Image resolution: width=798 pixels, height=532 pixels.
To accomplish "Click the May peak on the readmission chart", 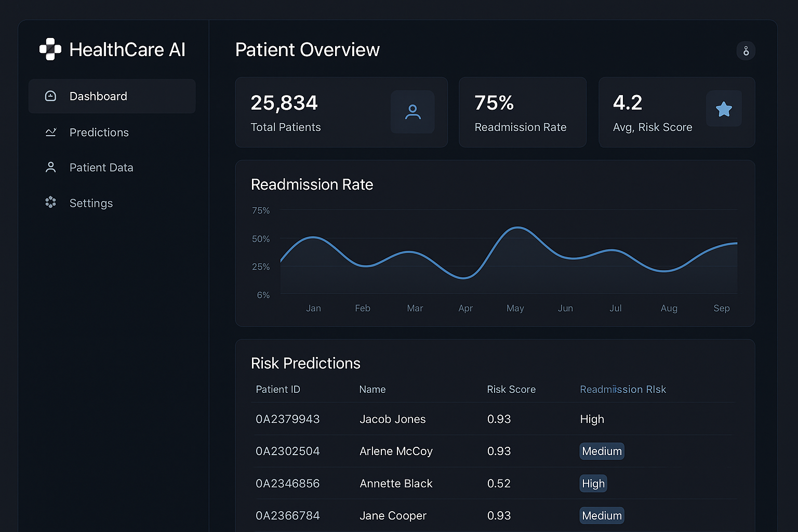I will pos(517,229).
